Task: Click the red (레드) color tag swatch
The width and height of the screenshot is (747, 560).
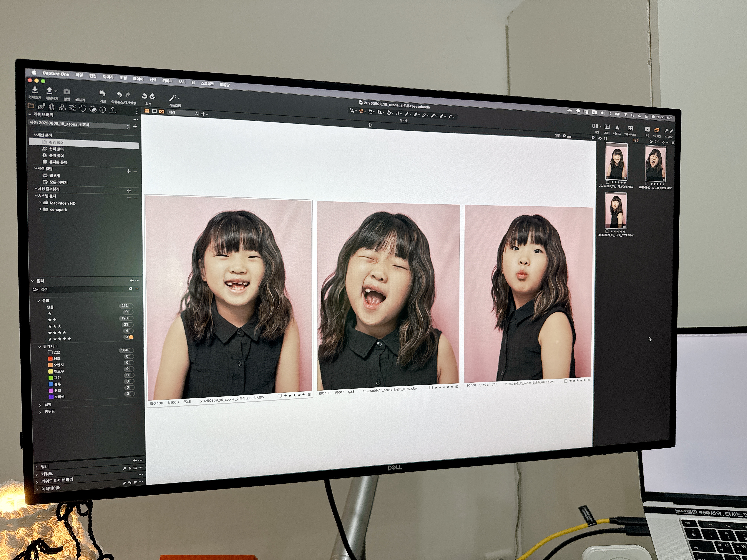Action: [x=50, y=359]
